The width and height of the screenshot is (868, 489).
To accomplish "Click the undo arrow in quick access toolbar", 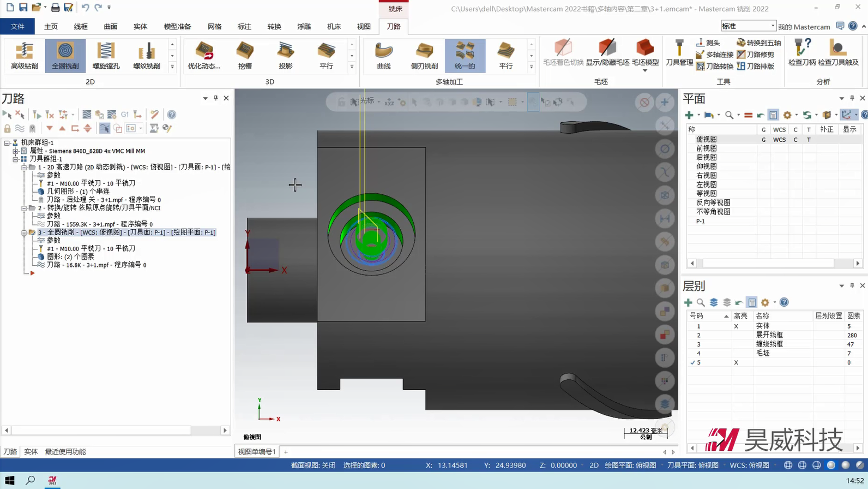I will pos(85,8).
